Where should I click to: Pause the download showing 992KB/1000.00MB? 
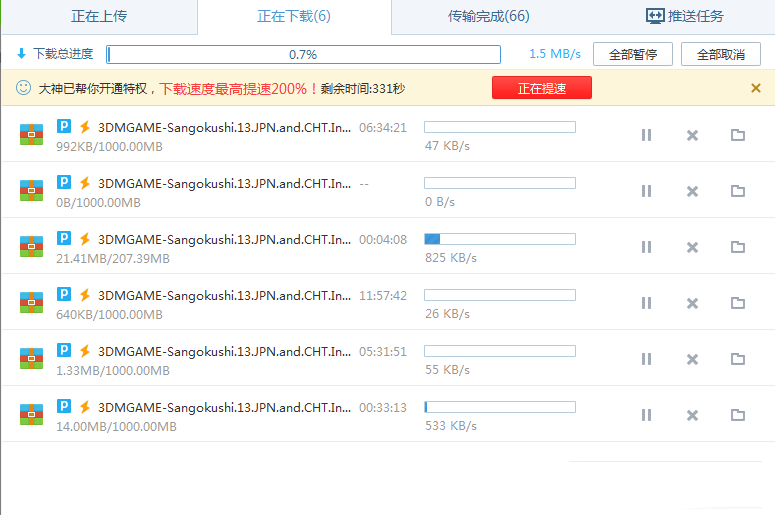(x=646, y=135)
